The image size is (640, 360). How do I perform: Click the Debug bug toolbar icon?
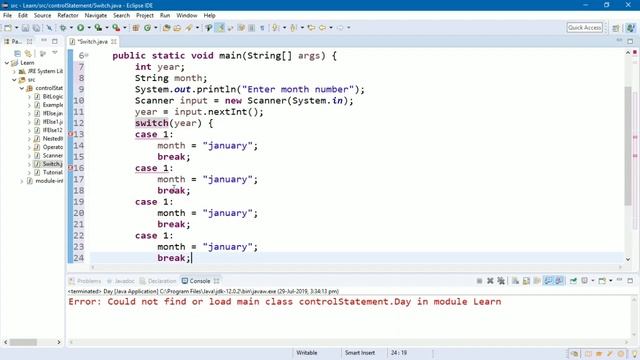point(63,27)
